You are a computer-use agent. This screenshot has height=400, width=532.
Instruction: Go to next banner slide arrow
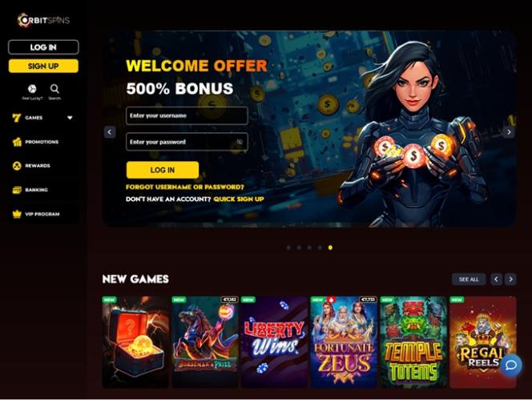[x=509, y=132]
